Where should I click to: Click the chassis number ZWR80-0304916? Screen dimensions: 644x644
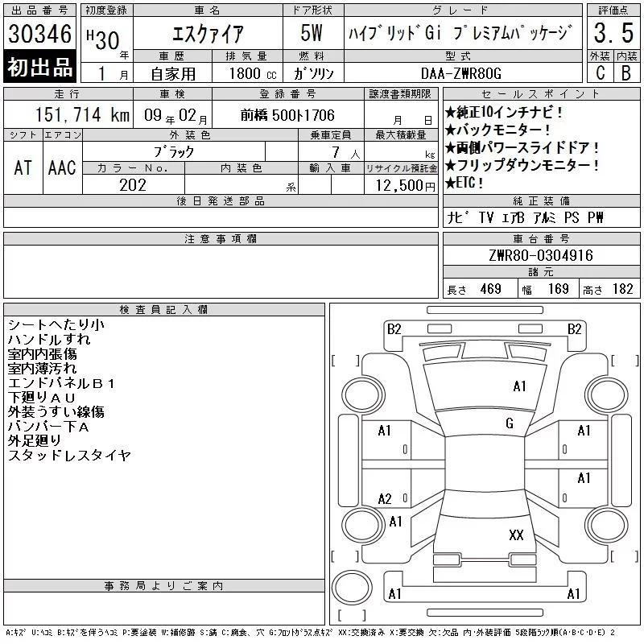pyautogui.click(x=541, y=255)
